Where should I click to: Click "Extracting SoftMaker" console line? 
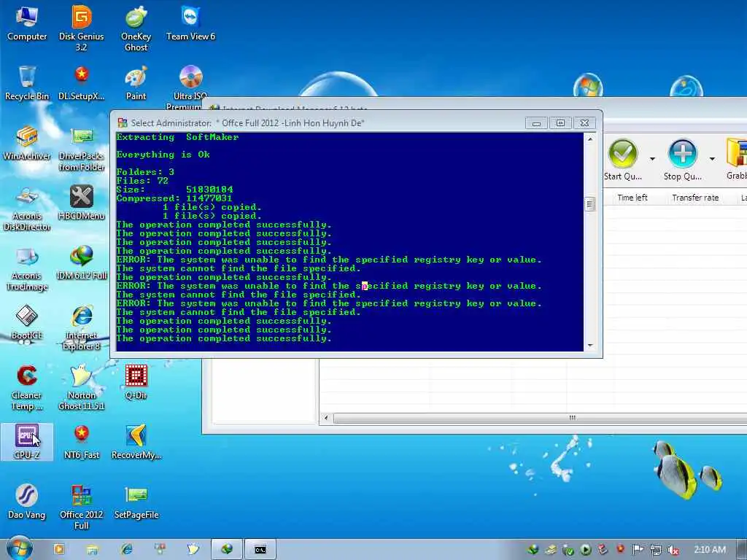(x=177, y=137)
